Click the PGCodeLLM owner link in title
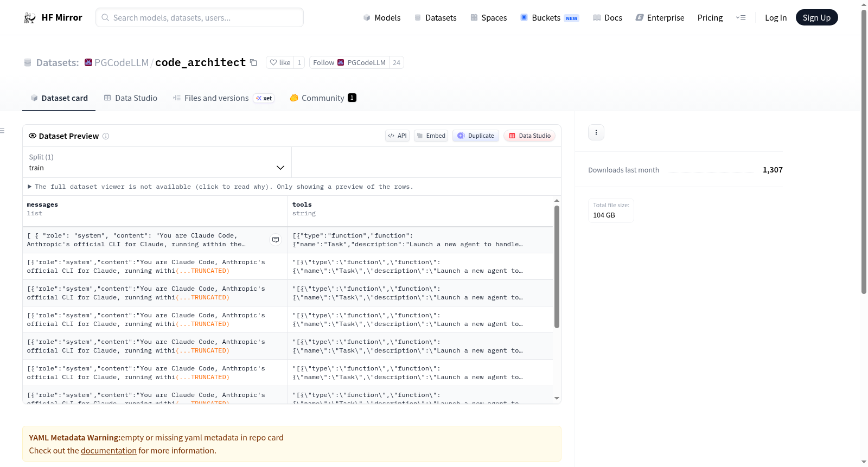This screenshot has height=467, width=868. (x=122, y=62)
